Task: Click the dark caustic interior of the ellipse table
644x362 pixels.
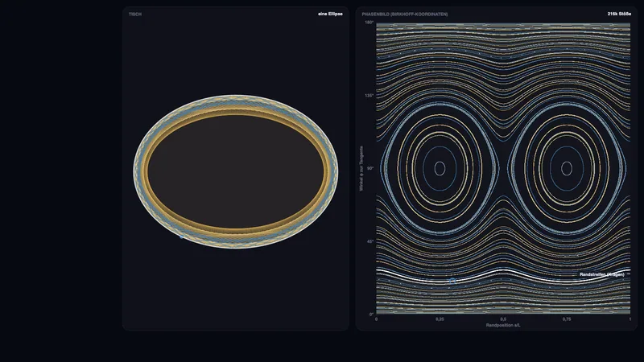Action: [x=236, y=171]
